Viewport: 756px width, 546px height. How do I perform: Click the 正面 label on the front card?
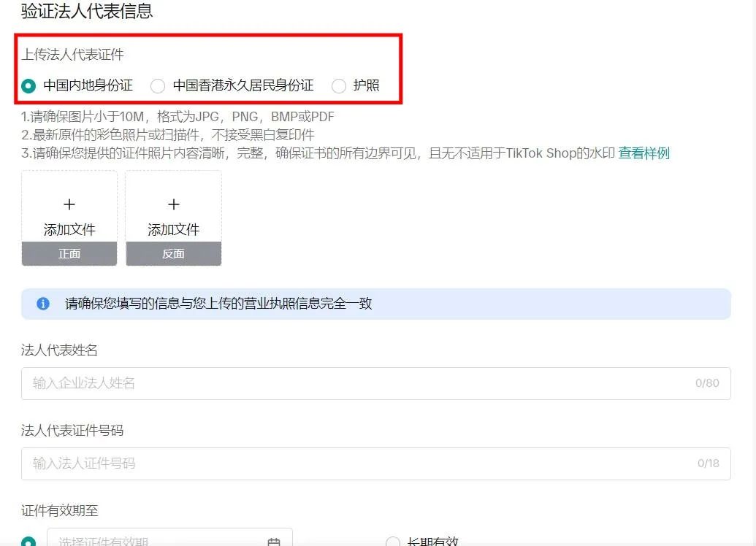click(69, 253)
